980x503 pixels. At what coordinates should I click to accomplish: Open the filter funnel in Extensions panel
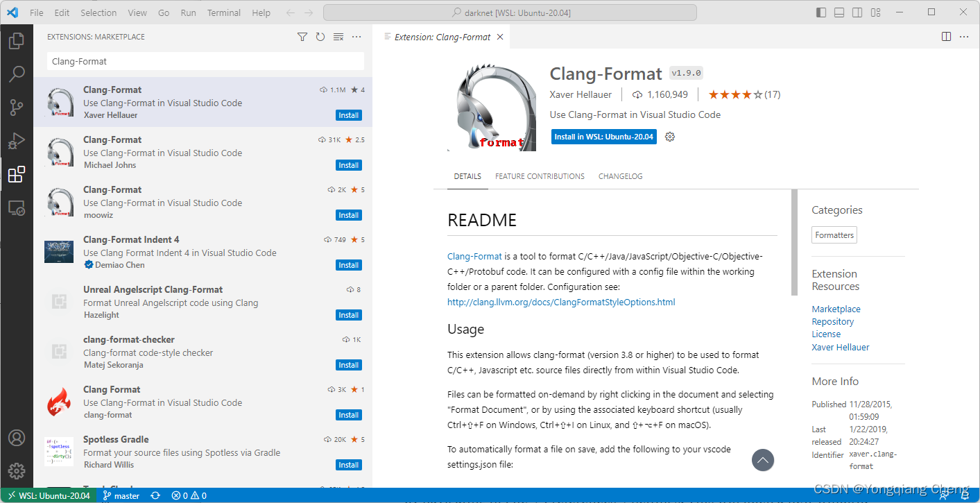pyautogui.click(x=302, y=37)
